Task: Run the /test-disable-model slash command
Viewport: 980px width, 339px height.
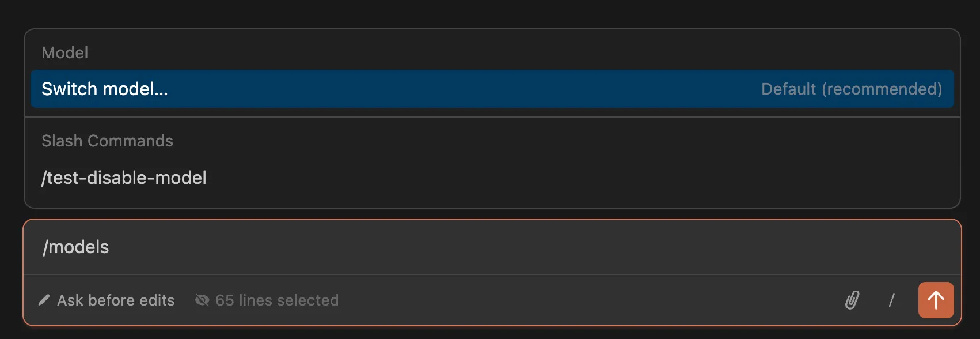Action: [124, 178]
